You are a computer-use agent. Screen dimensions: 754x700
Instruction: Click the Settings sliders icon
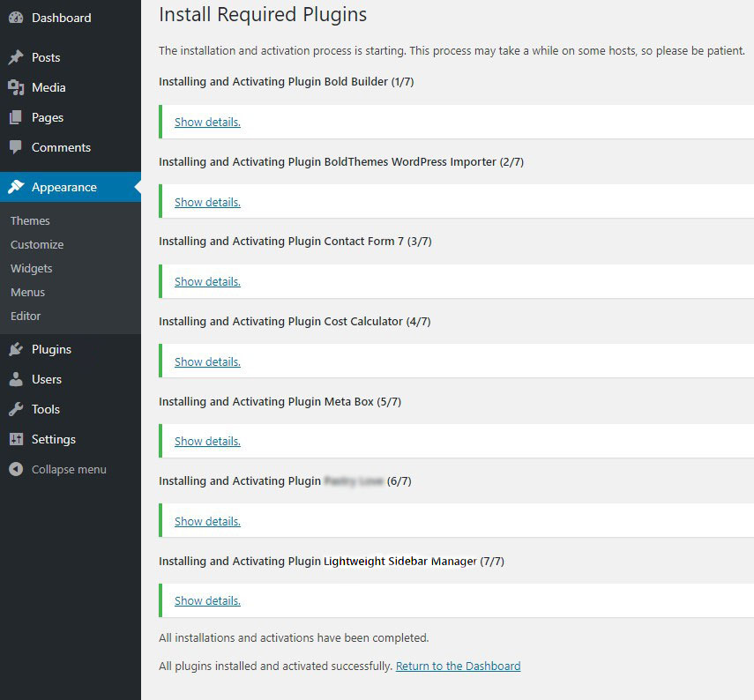point(16,439)
